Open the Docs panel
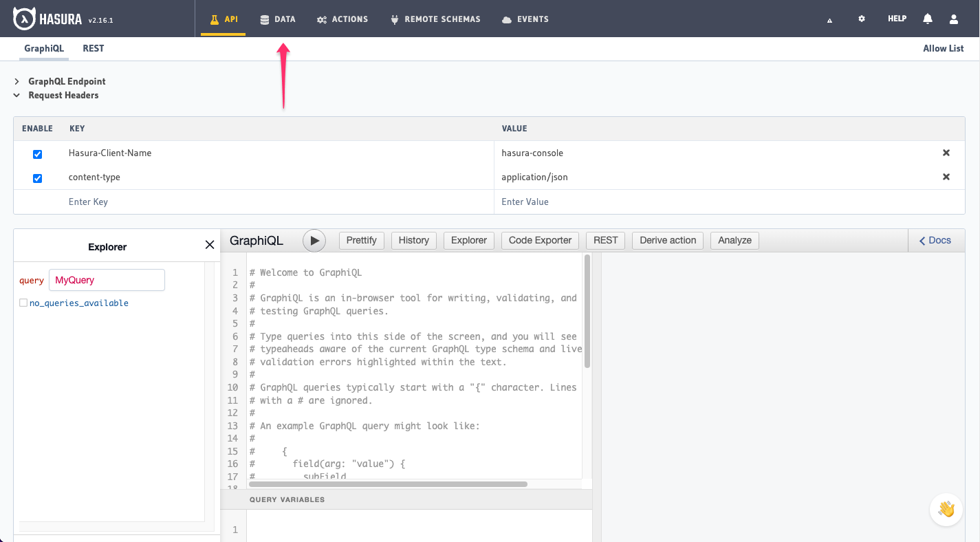 click(936, 240)
